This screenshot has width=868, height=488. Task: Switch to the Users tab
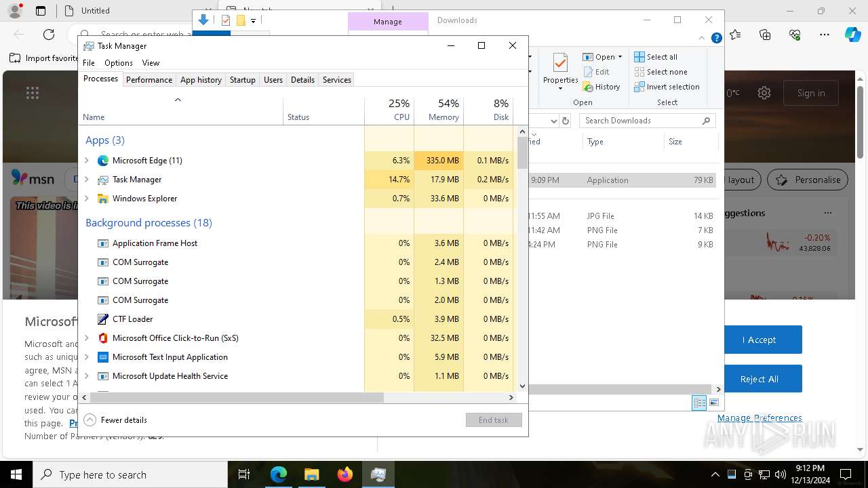point(273,80)
